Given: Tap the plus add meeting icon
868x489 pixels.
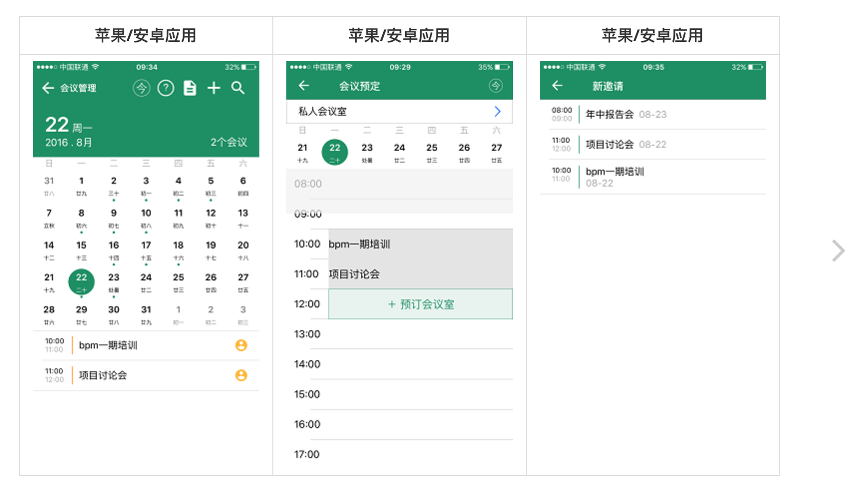Looking at the screenshot, I should point(214,88).
